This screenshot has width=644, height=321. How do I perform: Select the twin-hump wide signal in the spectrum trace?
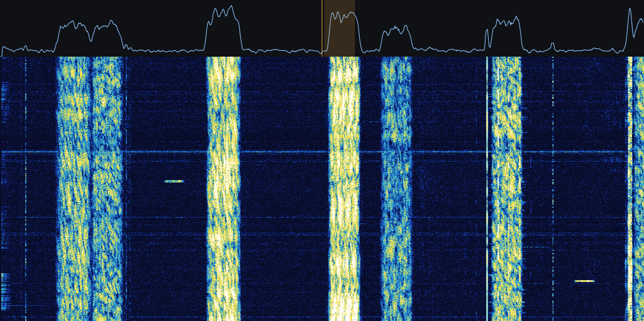pyautogui.click(x=89, y=36)
